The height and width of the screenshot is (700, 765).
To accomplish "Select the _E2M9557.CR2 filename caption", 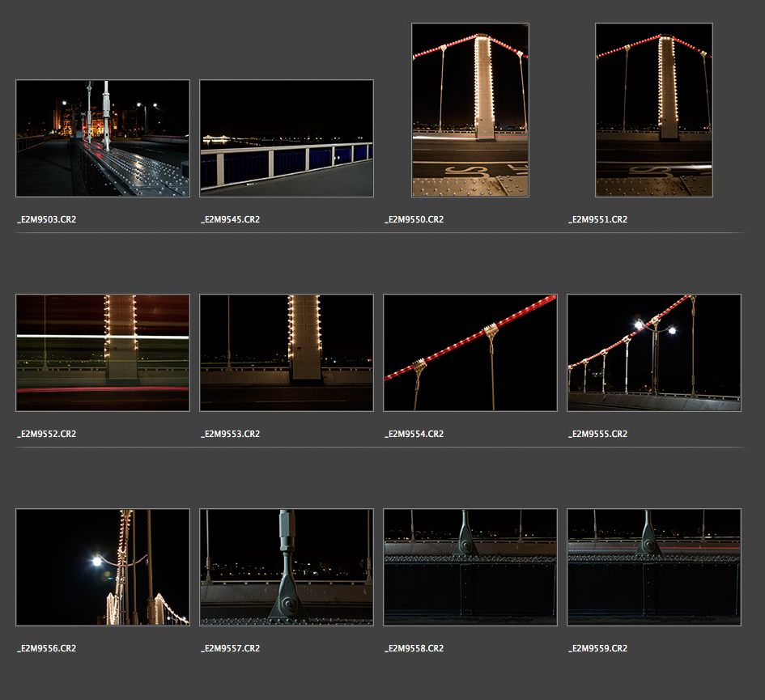I will (x=231, y=648).
